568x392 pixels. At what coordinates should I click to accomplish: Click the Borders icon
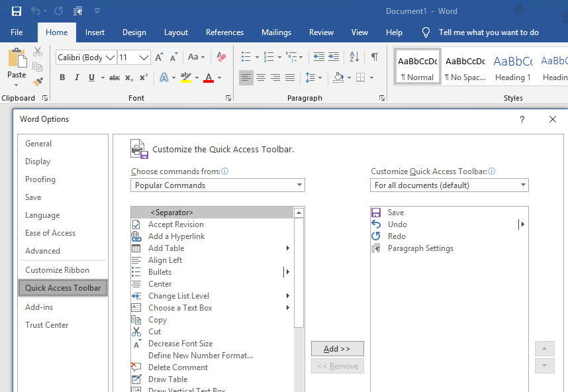click(360, 77)
